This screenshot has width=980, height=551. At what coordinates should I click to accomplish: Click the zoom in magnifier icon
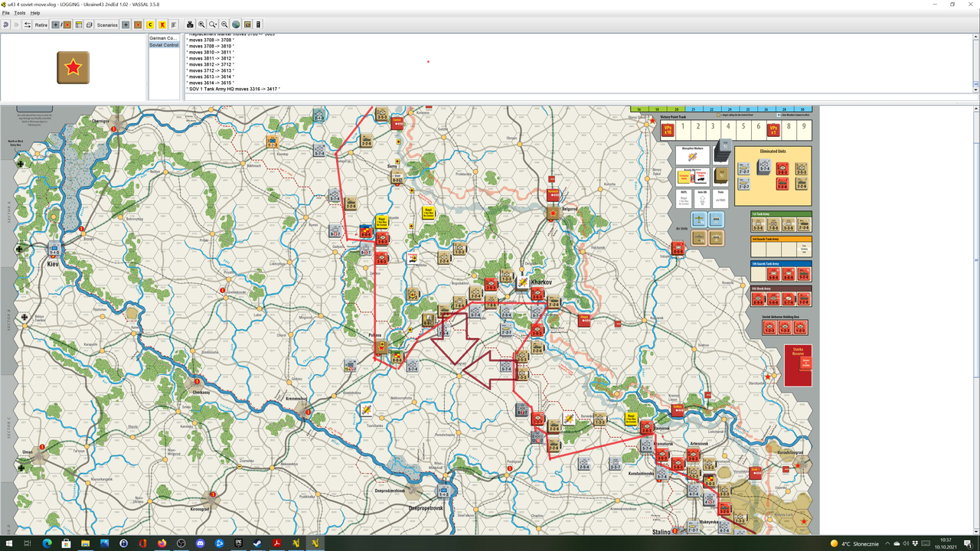click(201, 24)
